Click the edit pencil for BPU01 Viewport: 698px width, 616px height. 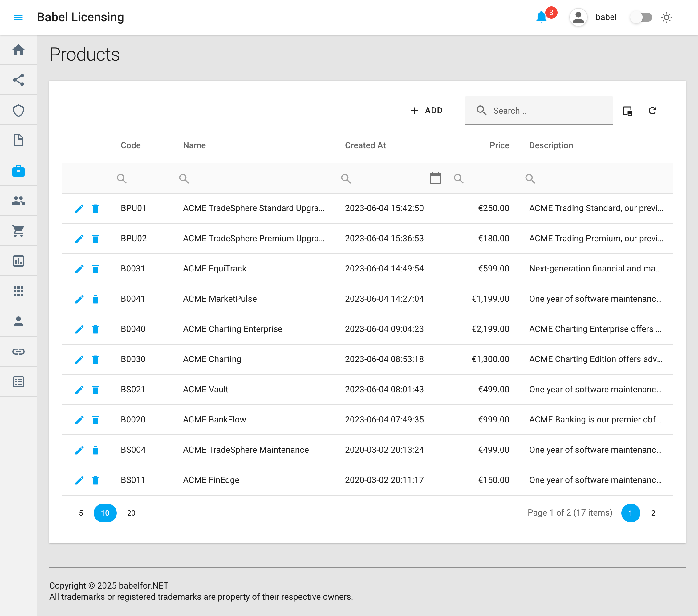point(79,208)
